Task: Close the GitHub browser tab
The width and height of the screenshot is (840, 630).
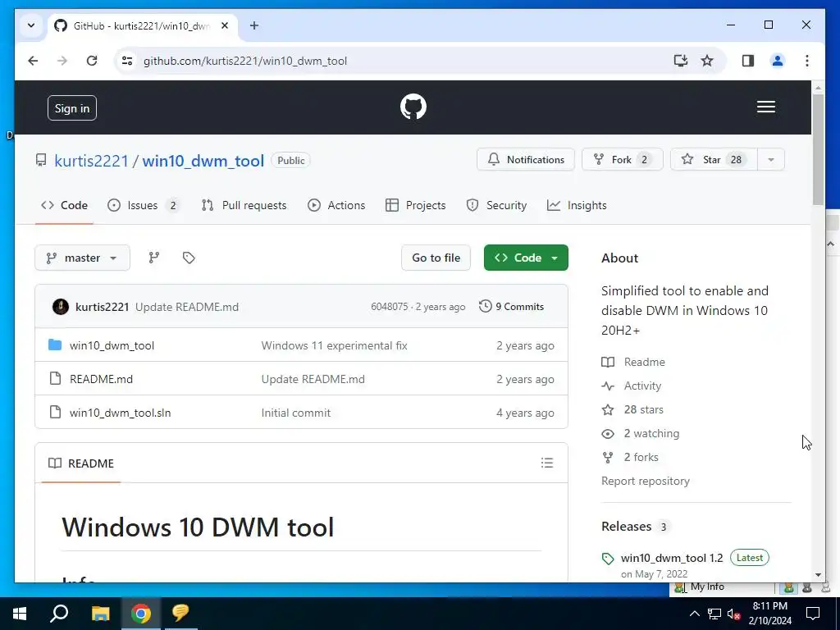Action: [225, 25]
